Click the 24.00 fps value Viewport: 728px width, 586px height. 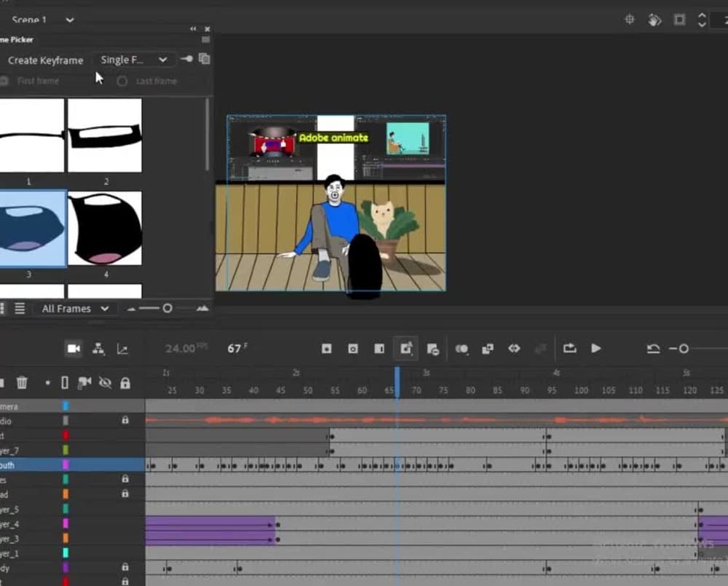click(181, 348)
